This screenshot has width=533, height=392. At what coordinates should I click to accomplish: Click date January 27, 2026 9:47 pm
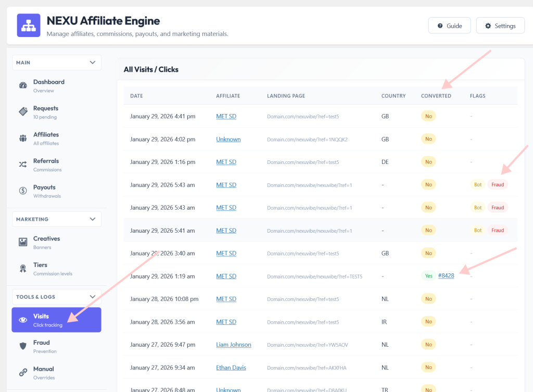163,345
